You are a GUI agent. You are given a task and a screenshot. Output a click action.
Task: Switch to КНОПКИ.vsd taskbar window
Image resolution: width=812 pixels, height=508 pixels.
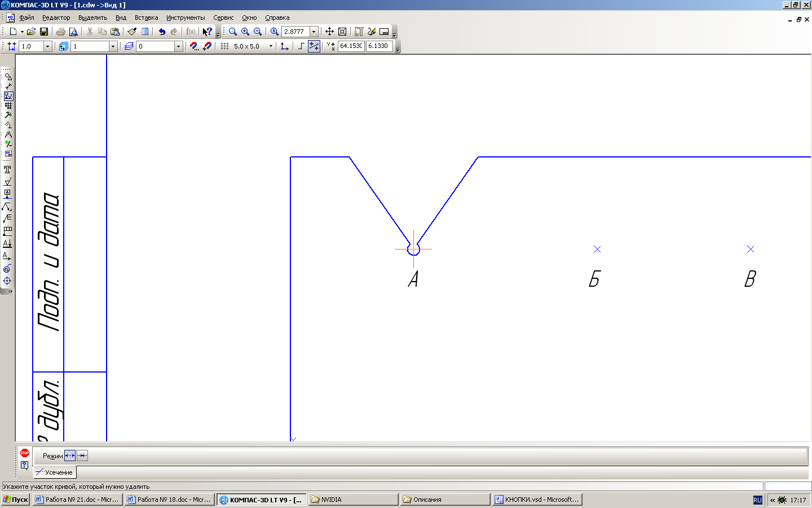tap(537, 500)
